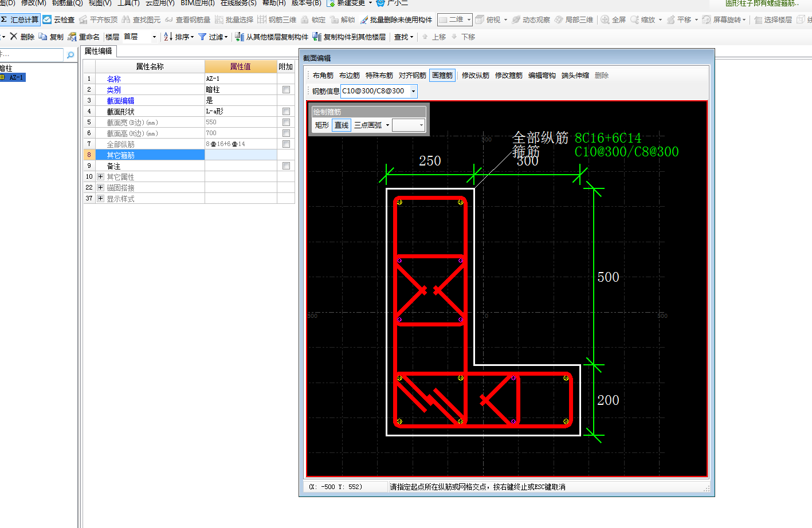The width and height of the screenshot is (812, 528).
Task: Click the 上移 up arrow icon
Action: point(425,37)
